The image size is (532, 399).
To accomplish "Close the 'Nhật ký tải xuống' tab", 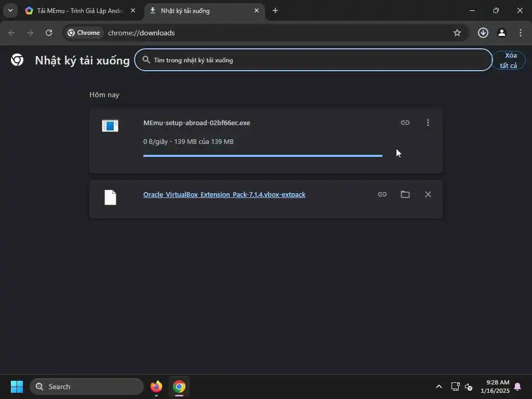I will pyautogui.click(x=257, y=10).
